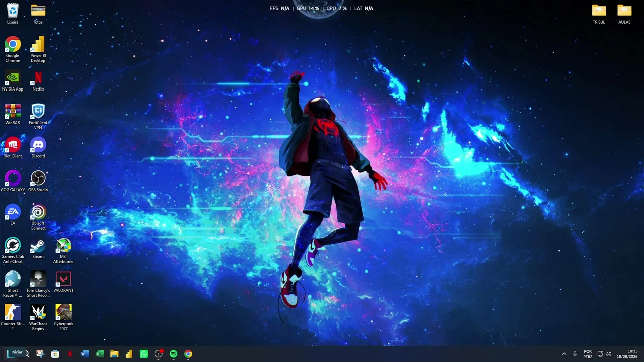Open the volume speaker tray icon
644x362 pixels.
pyautogui.click(x=609, y=354)
